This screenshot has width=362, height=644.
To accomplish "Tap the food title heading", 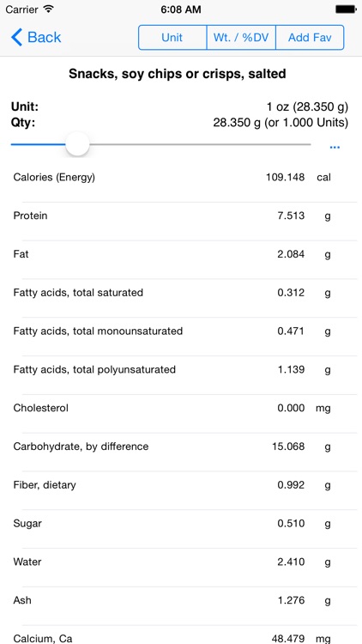I will click(178, 74).
